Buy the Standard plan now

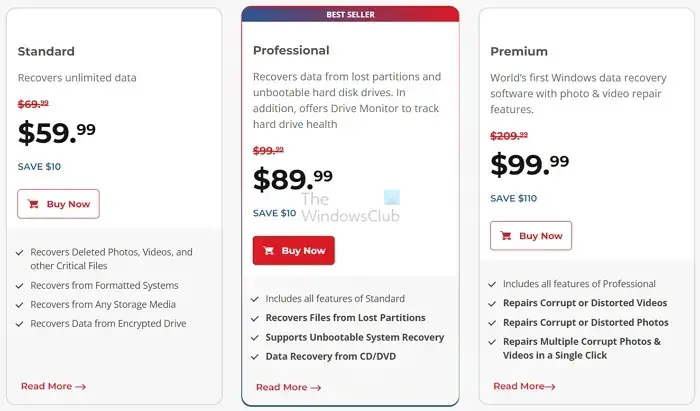coord(58,204)
